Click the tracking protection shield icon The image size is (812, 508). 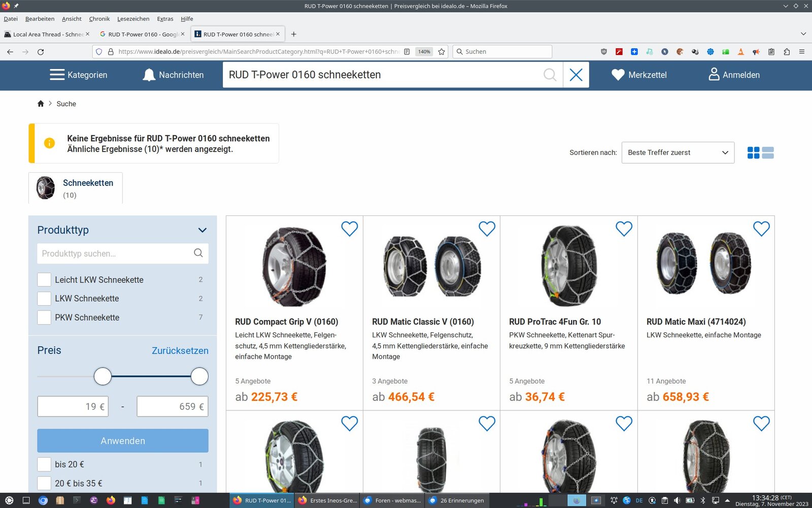point(99,51)
